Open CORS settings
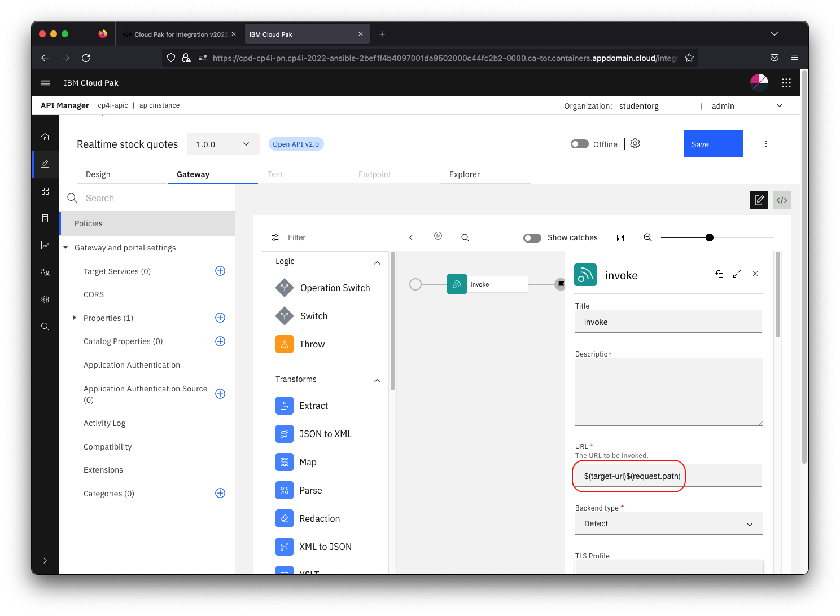The image size is (840, 616). (94, 294)
